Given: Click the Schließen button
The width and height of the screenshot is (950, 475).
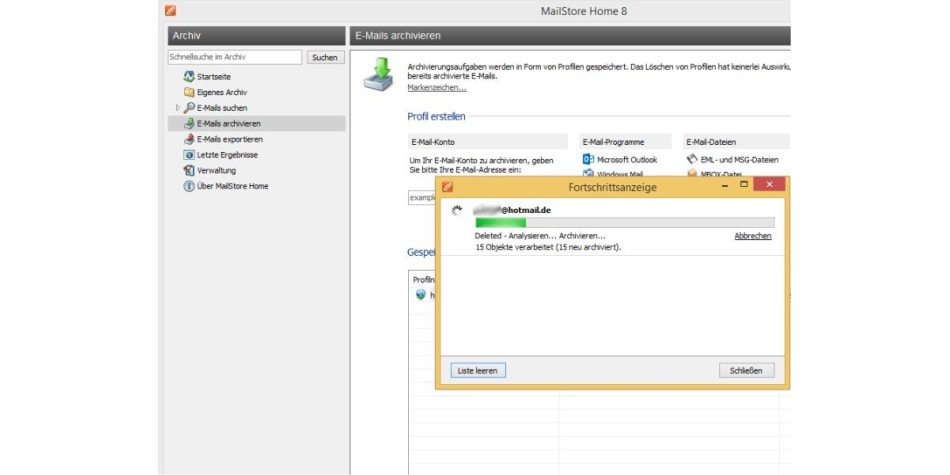Looking at the screenshot, I should (x=746, y=371).
